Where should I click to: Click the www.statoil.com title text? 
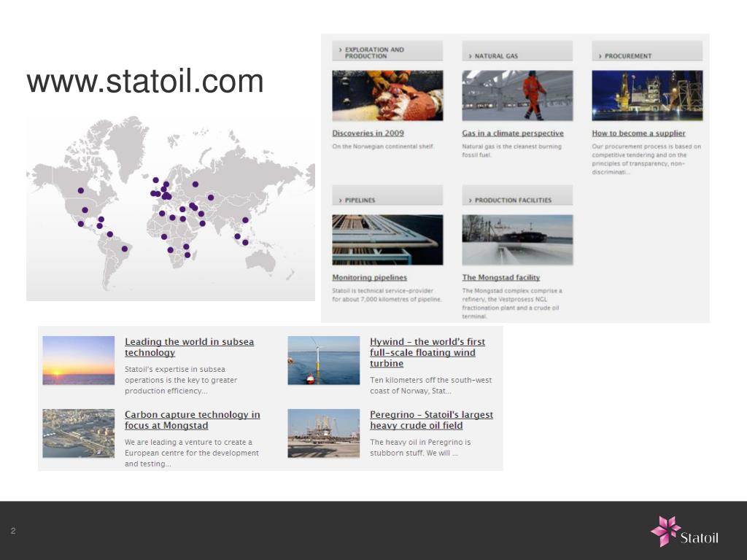145,81
